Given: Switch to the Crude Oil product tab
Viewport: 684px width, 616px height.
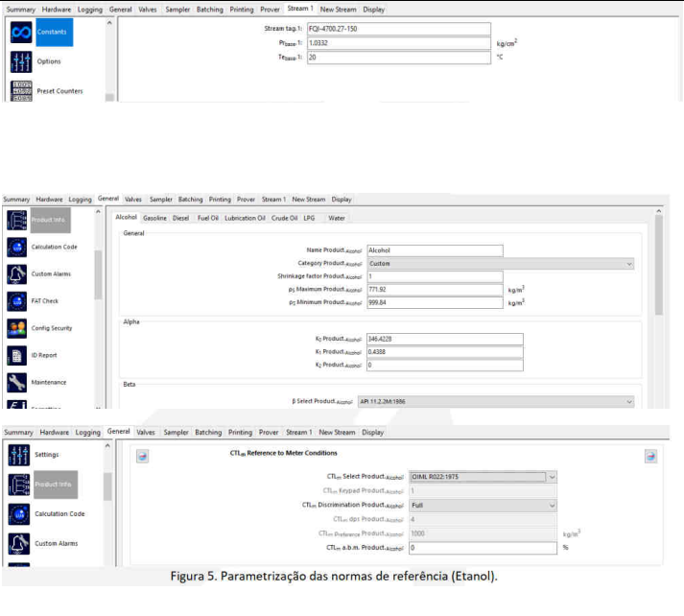Looking at the screenshot, I should coord(284,218).
